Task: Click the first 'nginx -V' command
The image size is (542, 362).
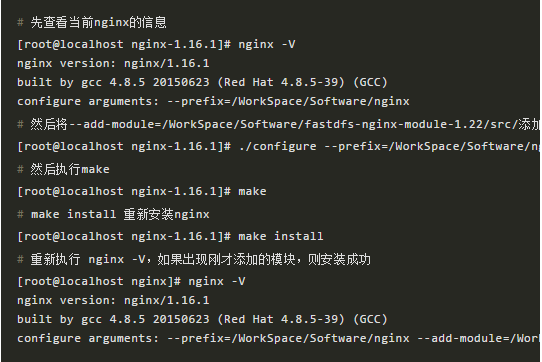Action: pos(267,44)
